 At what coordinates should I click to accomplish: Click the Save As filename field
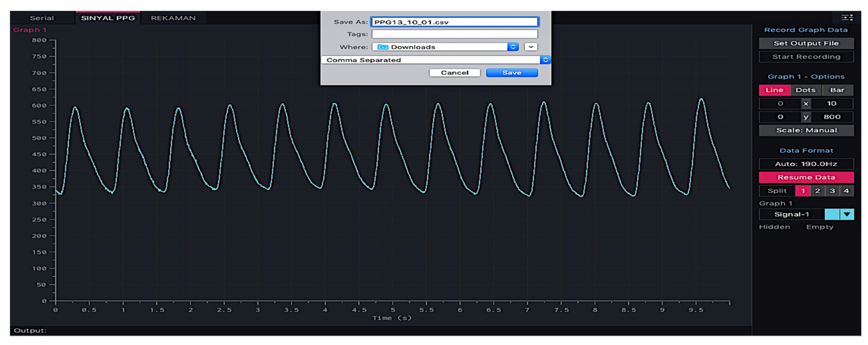[454, 22]
